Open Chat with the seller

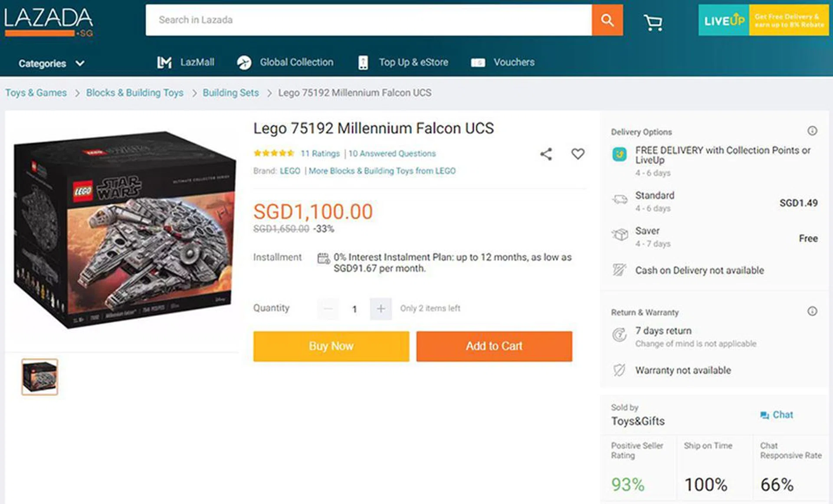(x=777, y=415)
